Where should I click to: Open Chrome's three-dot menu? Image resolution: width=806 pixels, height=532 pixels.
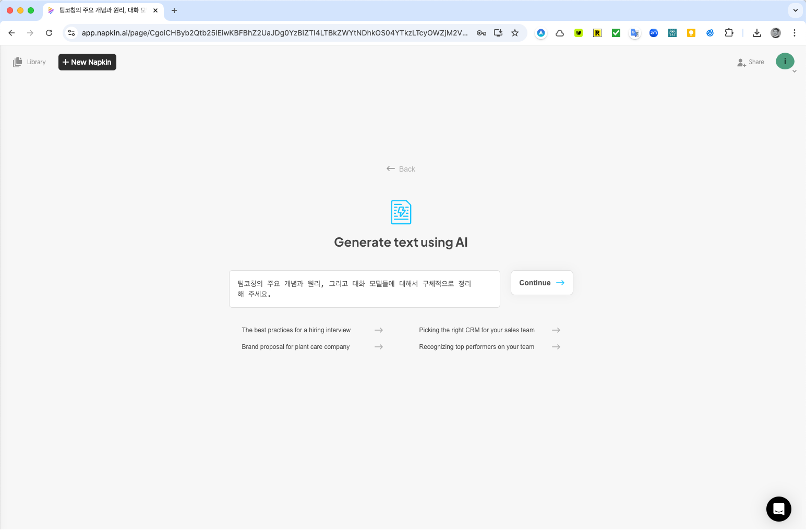tap(794, 33)
